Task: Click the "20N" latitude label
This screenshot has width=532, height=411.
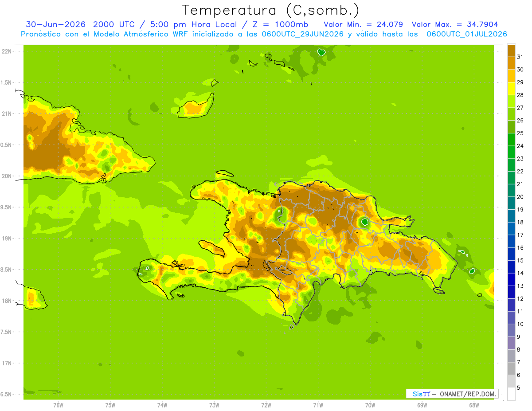Action: 7,176
